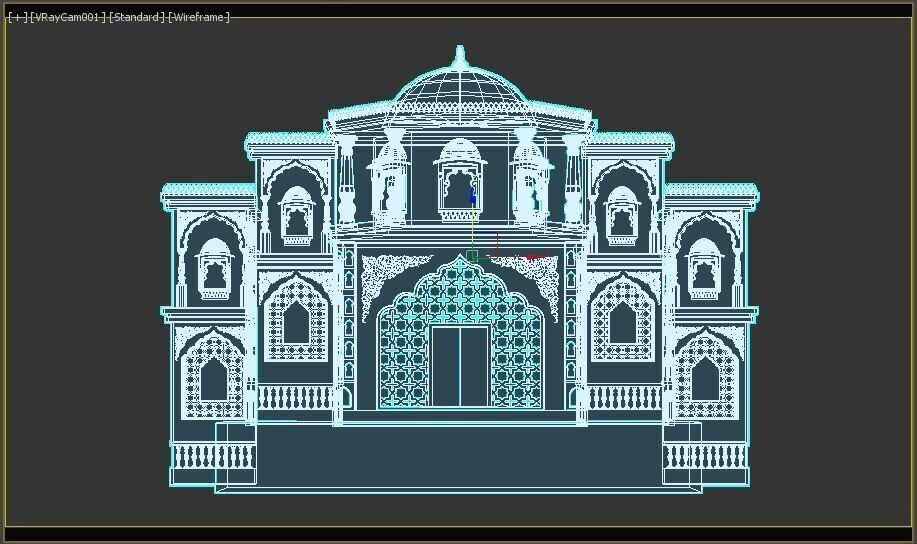Click the blue Z axis gizmo handle
The height and width of the screenshot is (544, 917).
coord(473,196)
